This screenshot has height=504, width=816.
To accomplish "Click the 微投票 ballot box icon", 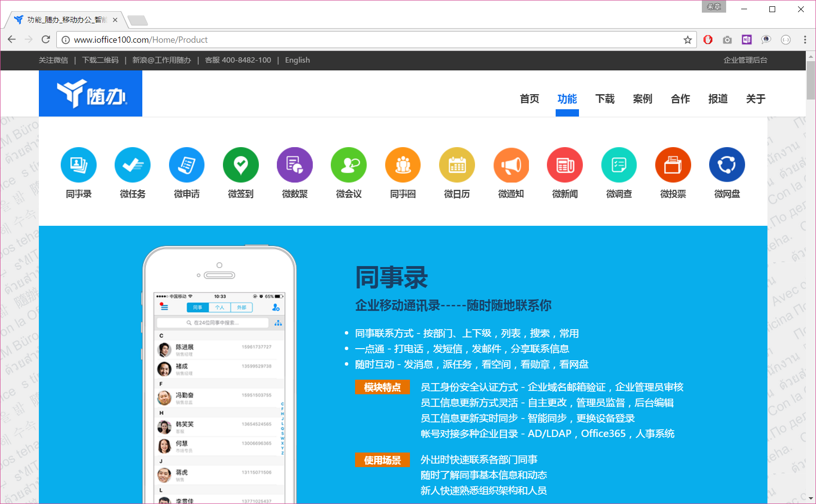I will (x=673, y=165).
